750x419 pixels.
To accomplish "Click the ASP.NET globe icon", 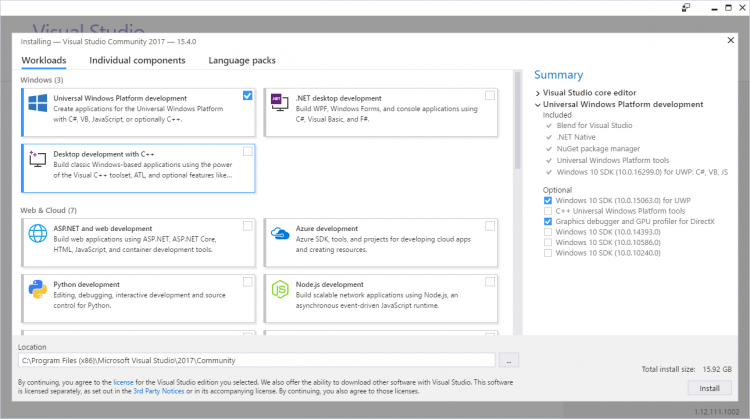I will click(38, 233).
